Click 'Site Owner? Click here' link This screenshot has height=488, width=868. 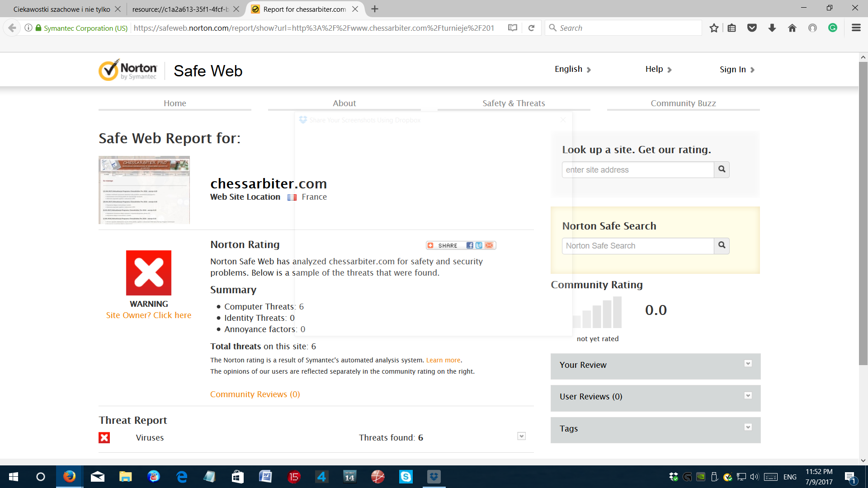click(149, 315)
